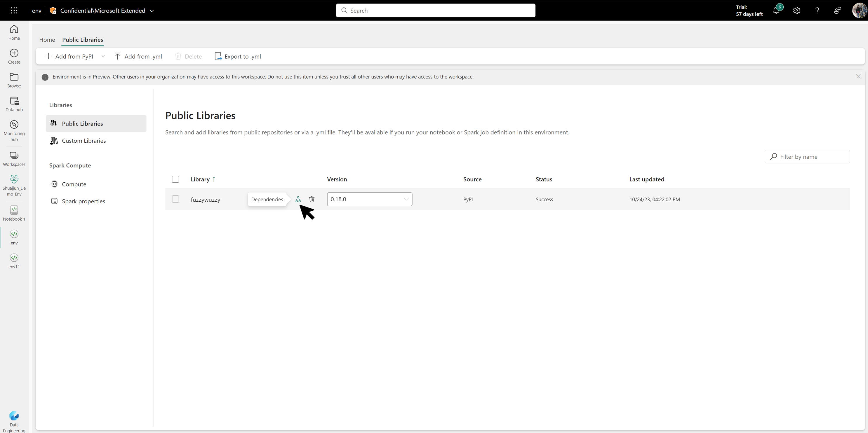Click the fuzzywuzzy delete trash icon

(x=312, y=199)
